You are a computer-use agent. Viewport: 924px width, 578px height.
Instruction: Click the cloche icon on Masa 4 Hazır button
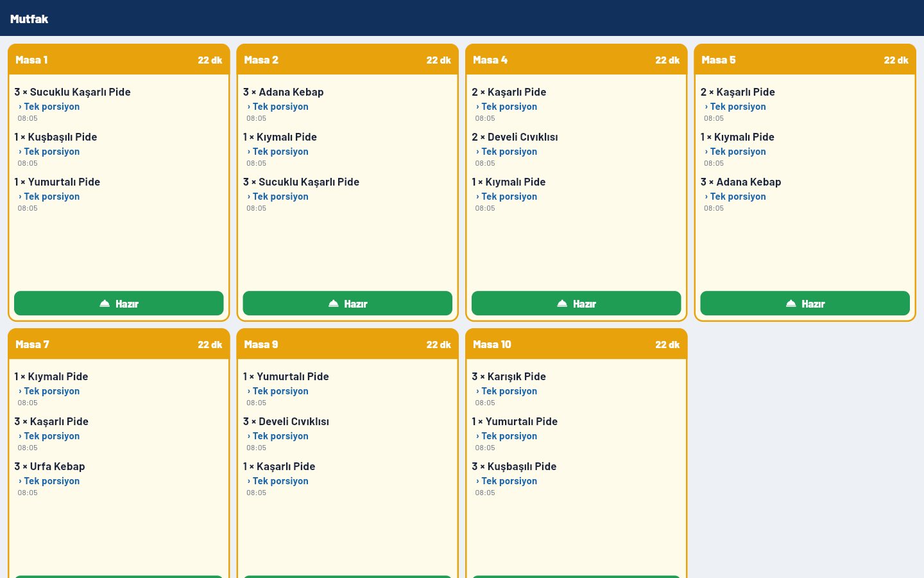(562, 303)
